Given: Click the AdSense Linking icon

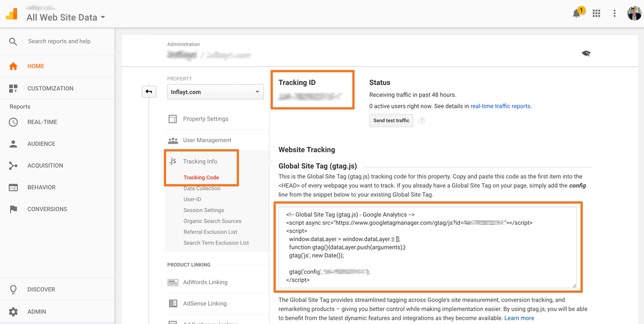Looking at the screenshot, I should pos(173,304).
